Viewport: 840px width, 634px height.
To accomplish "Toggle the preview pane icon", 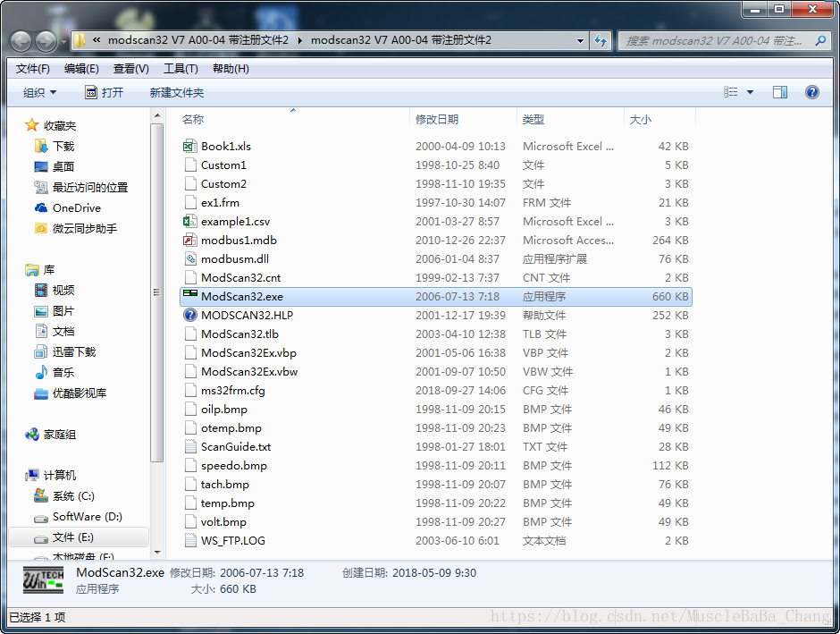I will [780, 92].
